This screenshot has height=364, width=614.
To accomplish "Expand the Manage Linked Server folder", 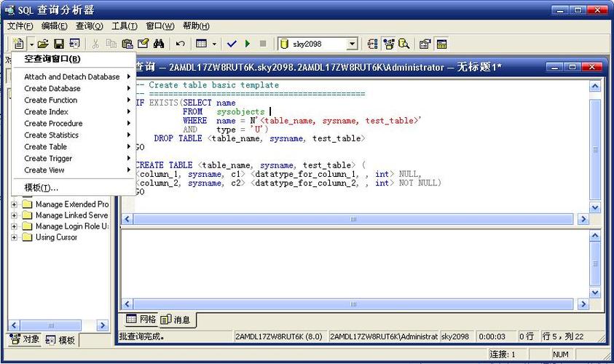I will pyautogui.click(x=14, y=215).
